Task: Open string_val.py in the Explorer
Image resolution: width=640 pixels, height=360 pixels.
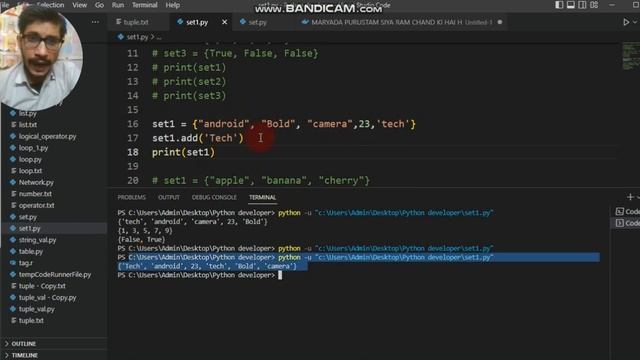Action: pos(37,240)
